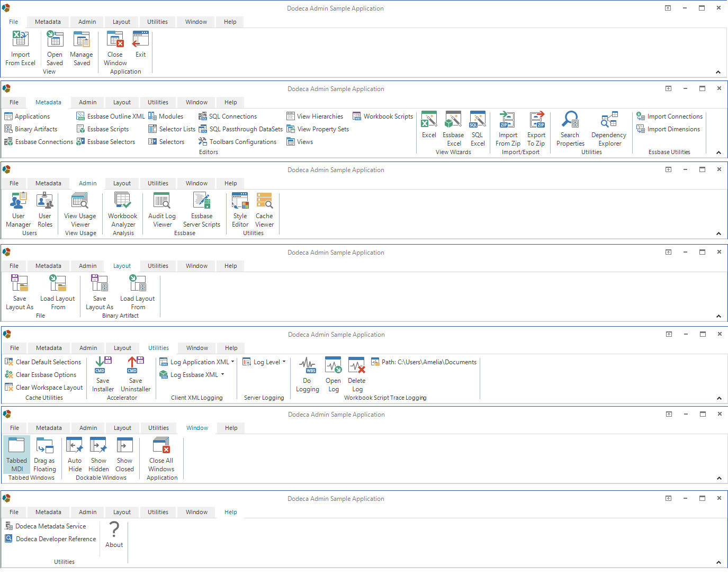The image size is (728, 575).
Task: Open the Audit Log Viewer
Action: click(162, 210)
